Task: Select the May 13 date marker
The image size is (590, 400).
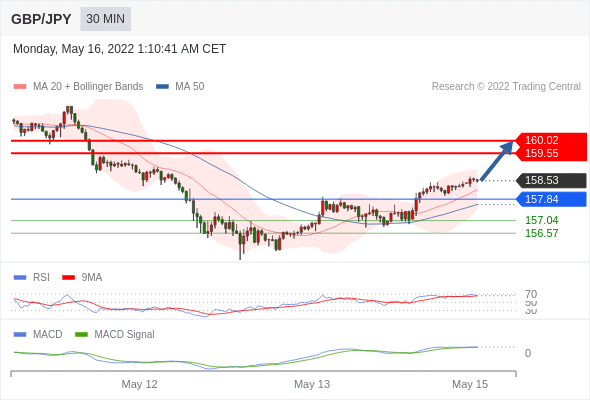Action: 312,384
